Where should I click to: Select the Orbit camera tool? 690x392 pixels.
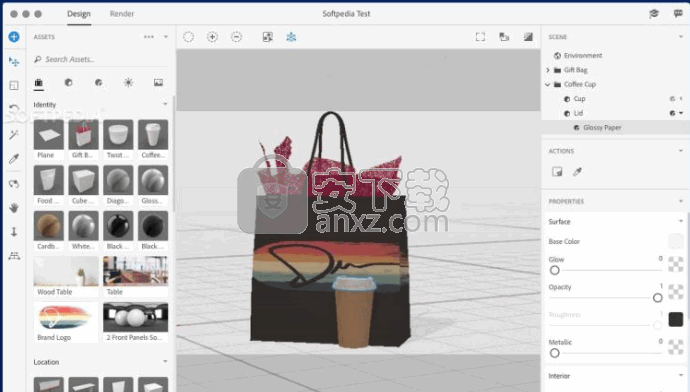coord(14,183)
